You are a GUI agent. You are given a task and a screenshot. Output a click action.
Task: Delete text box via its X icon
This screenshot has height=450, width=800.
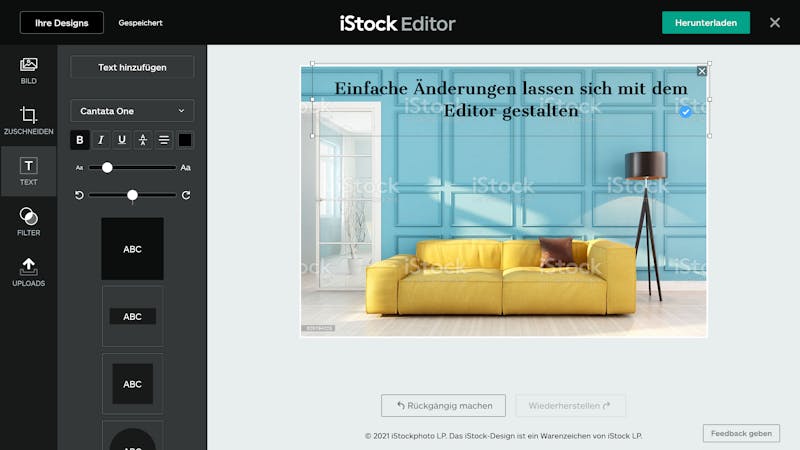(702, 71)
